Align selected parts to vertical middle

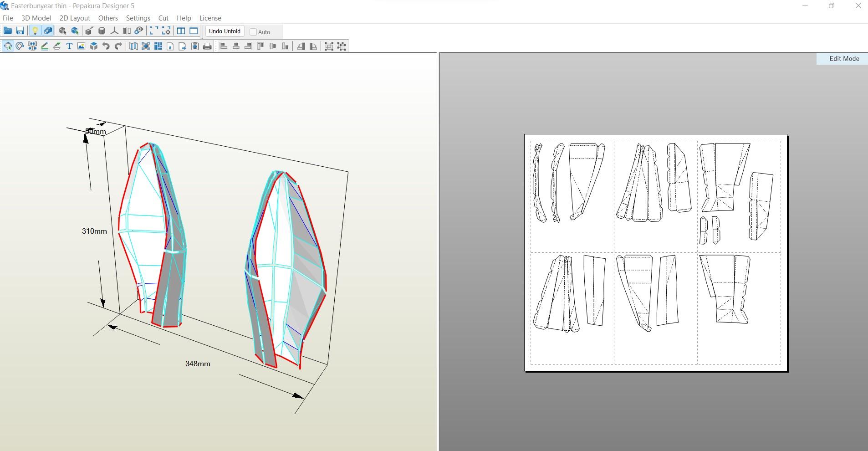tap(273, 46)
